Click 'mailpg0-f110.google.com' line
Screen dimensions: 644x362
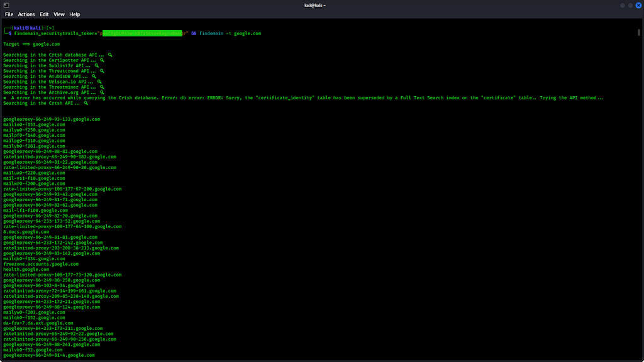(x=34, y=140)
